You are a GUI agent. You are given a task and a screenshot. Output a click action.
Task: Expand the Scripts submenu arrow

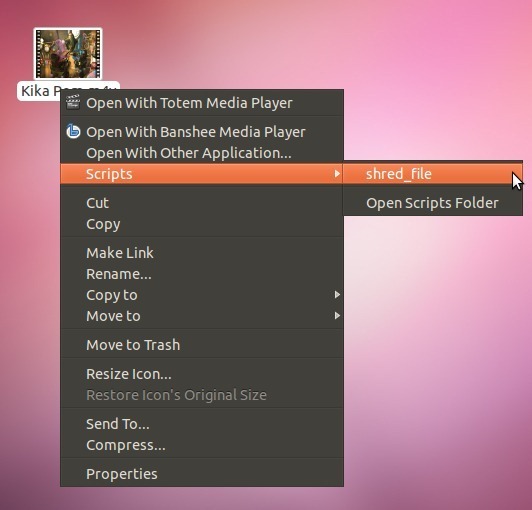pyautogui.click(x=337, y=174)
